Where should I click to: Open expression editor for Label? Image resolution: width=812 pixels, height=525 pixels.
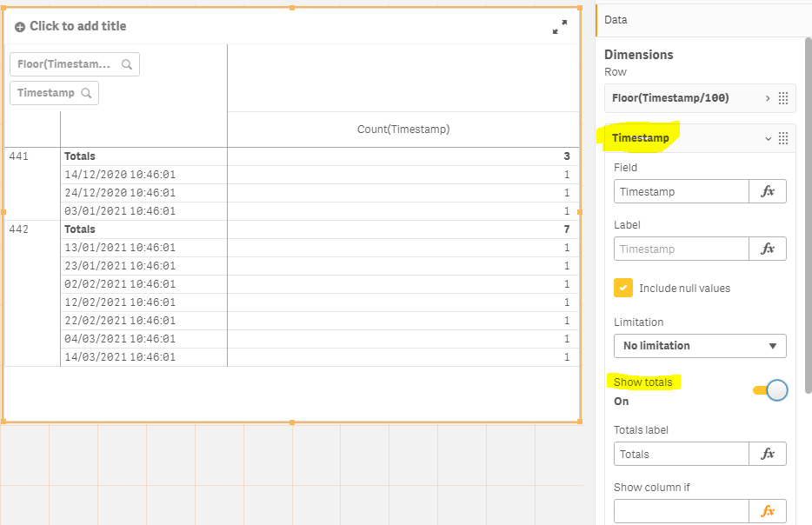pyautogui.click(x=768, y=249)
